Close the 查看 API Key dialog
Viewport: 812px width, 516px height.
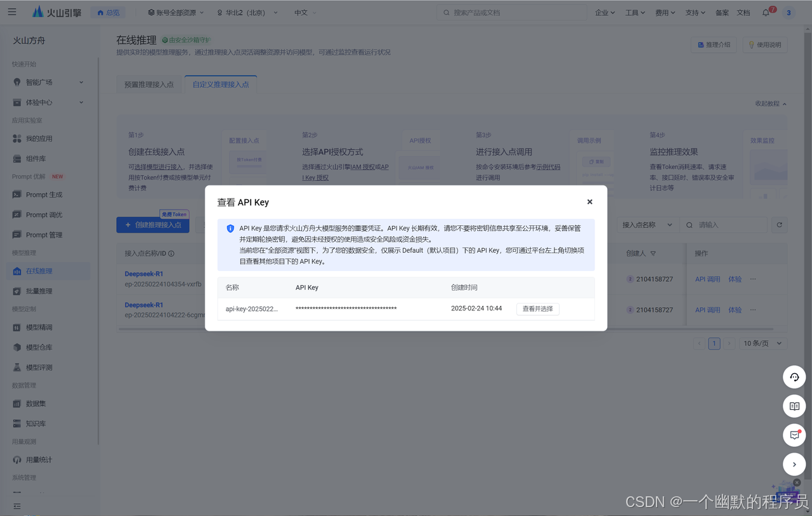tap(589, 202)
